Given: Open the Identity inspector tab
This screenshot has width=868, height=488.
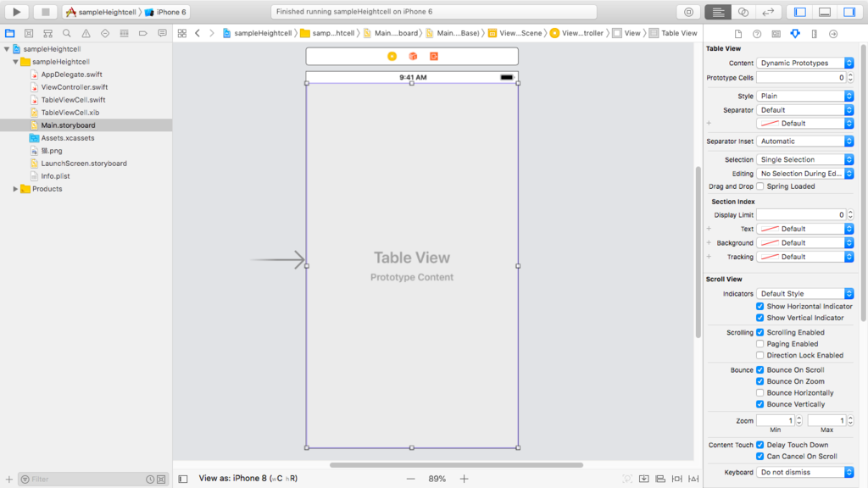Looking at the screenshot, I should [776, 34].
